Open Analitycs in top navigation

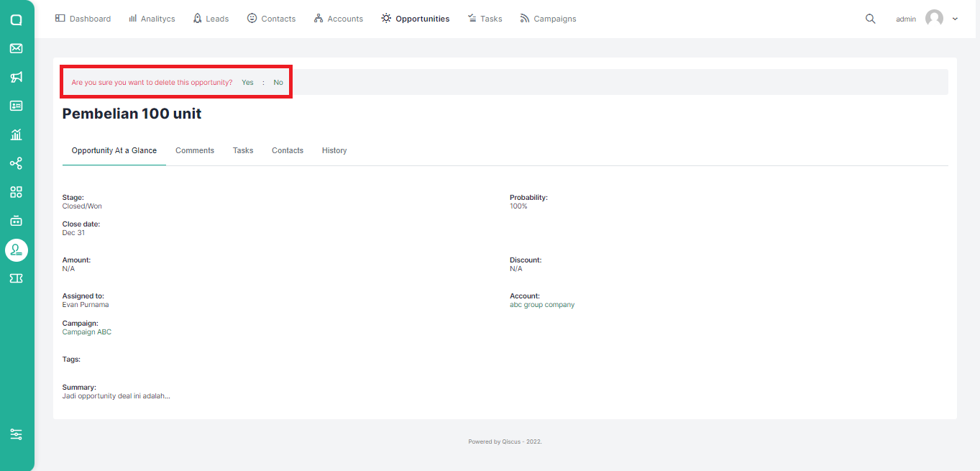152,19
